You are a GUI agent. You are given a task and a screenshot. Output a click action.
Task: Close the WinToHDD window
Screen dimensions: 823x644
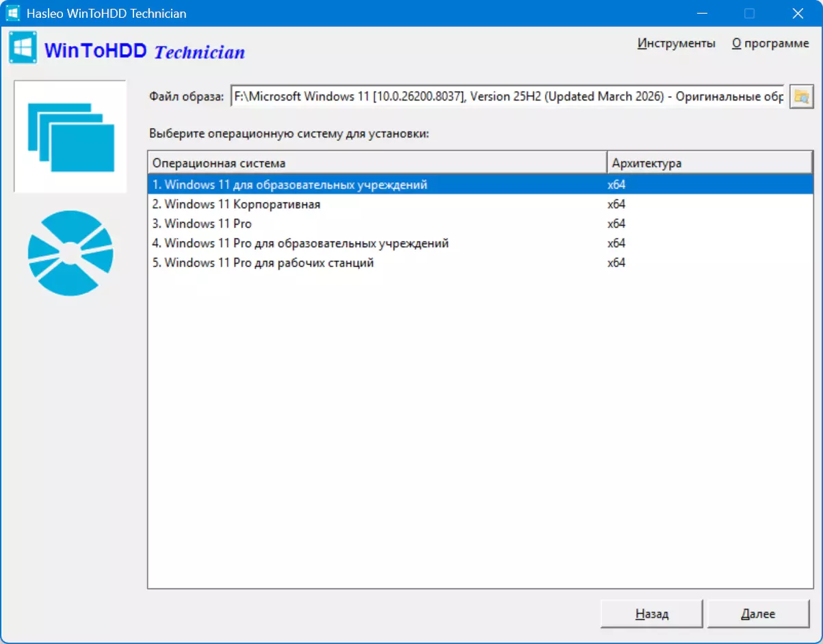point(798,13)
